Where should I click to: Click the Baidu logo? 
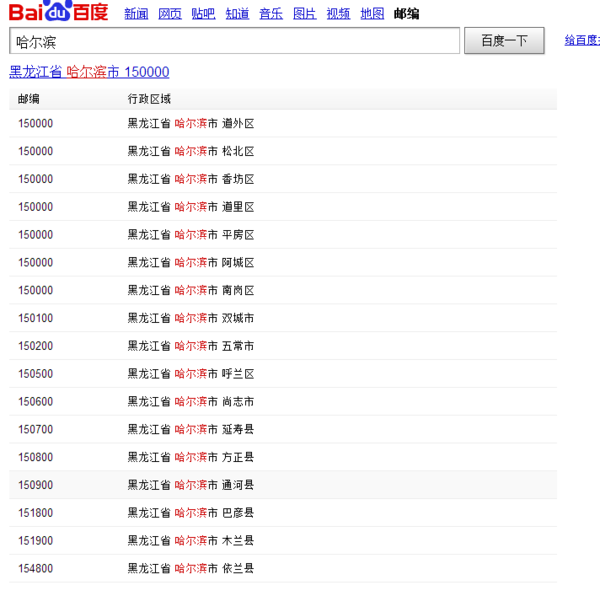pyautogui.click(x=59, y=11)
